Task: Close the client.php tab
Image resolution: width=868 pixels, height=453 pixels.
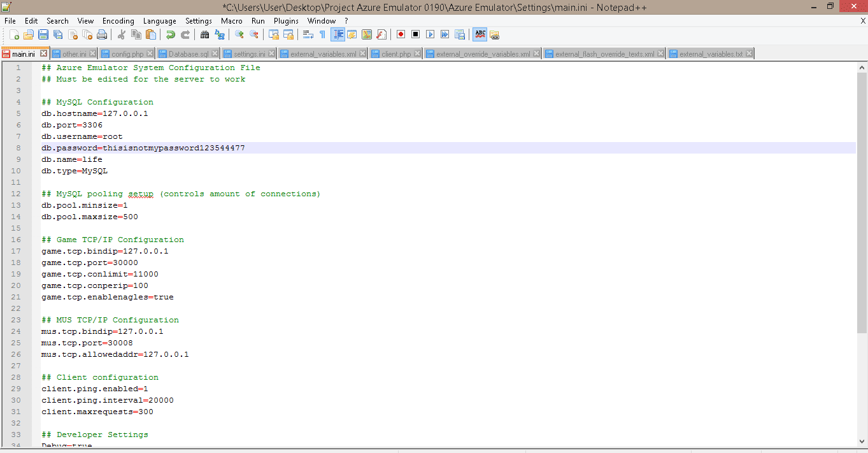Action: pyautogui.click(x=417, y=54)
